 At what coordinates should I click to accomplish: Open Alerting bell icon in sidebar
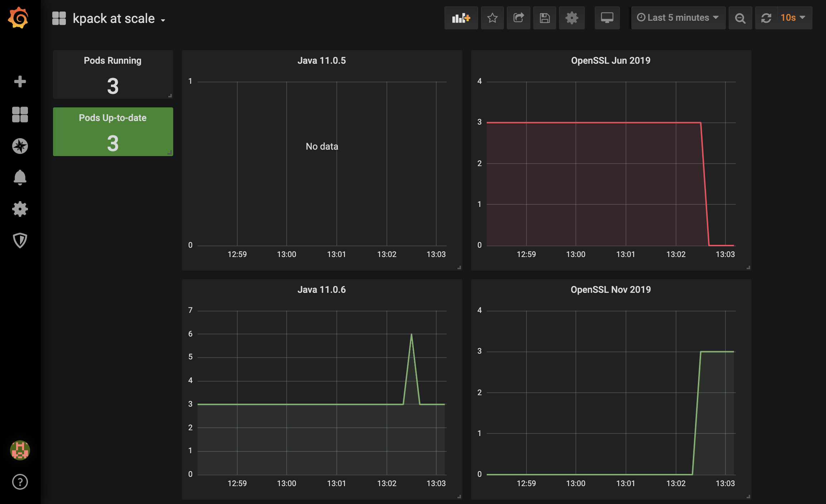[x=20, y=178]
